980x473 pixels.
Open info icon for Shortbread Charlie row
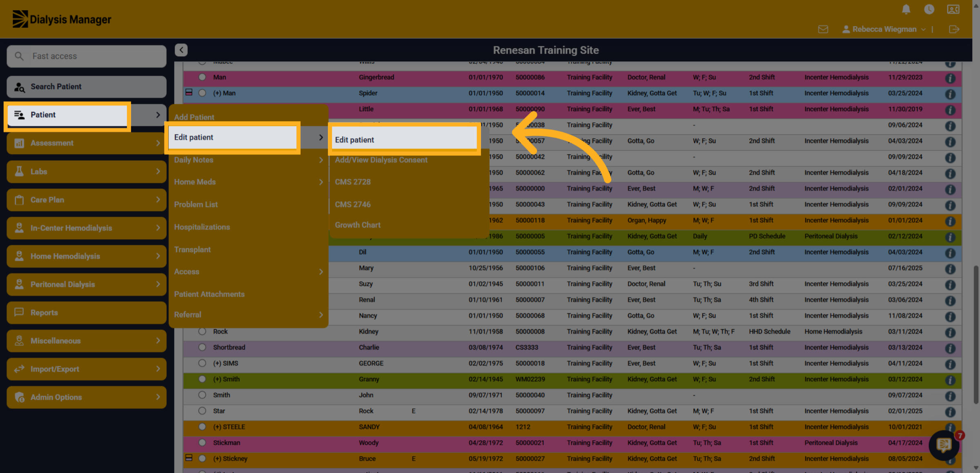click(x=950, y=348)
